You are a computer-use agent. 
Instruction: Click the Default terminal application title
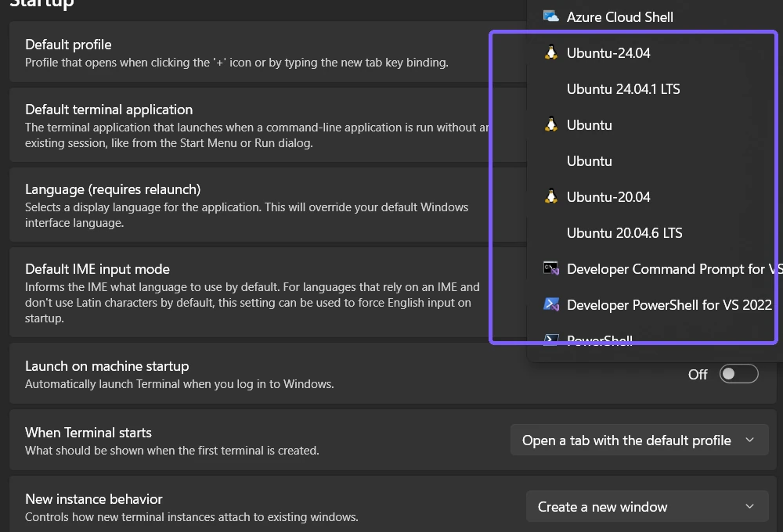tap(109, 110)
